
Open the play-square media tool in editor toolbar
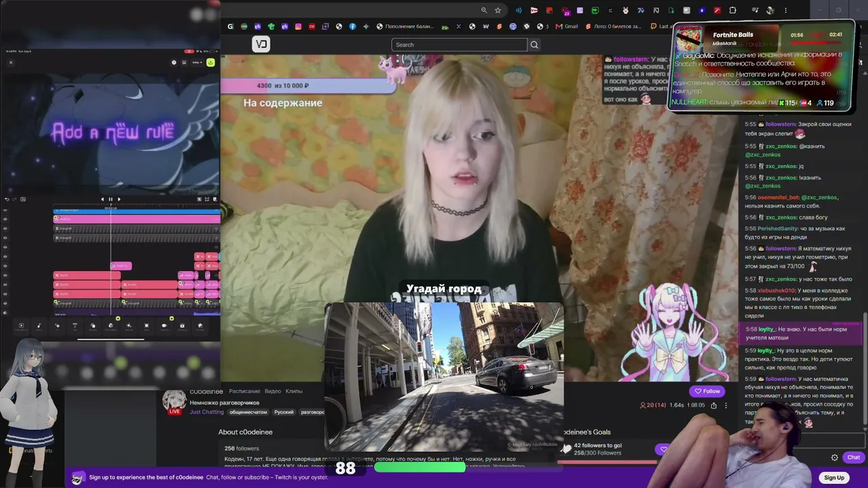(21, 326)
